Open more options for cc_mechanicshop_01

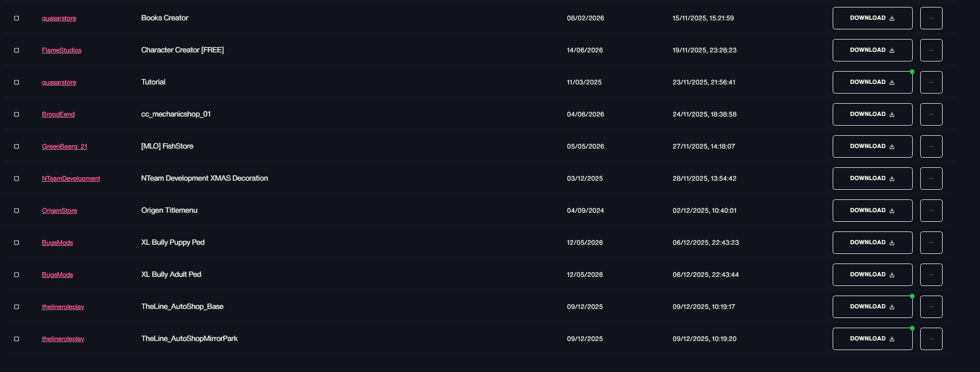pos(931,114)
